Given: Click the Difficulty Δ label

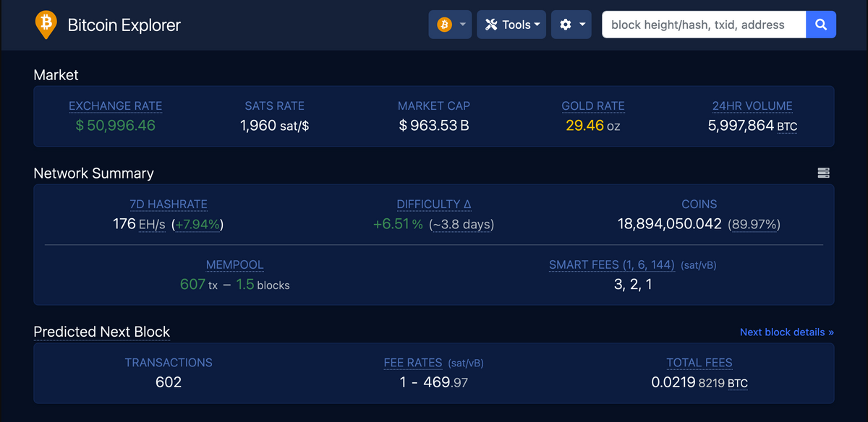Looking at the screenshot, I should [x=434, y=204].
